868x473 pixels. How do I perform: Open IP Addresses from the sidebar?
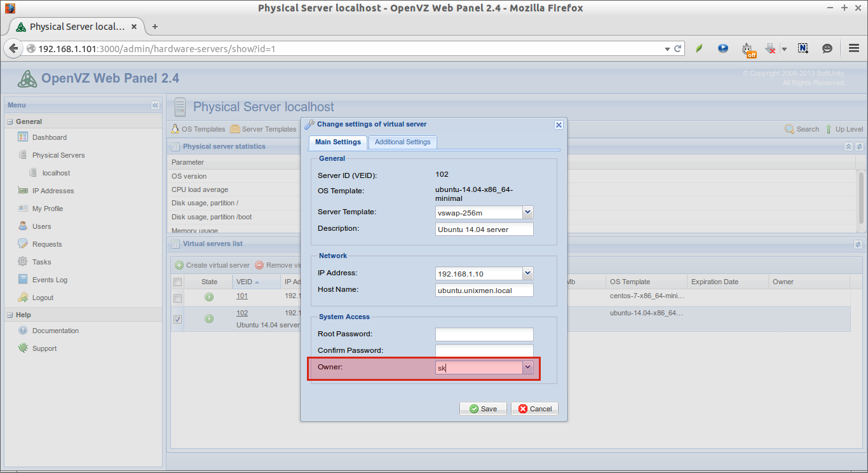53,191
